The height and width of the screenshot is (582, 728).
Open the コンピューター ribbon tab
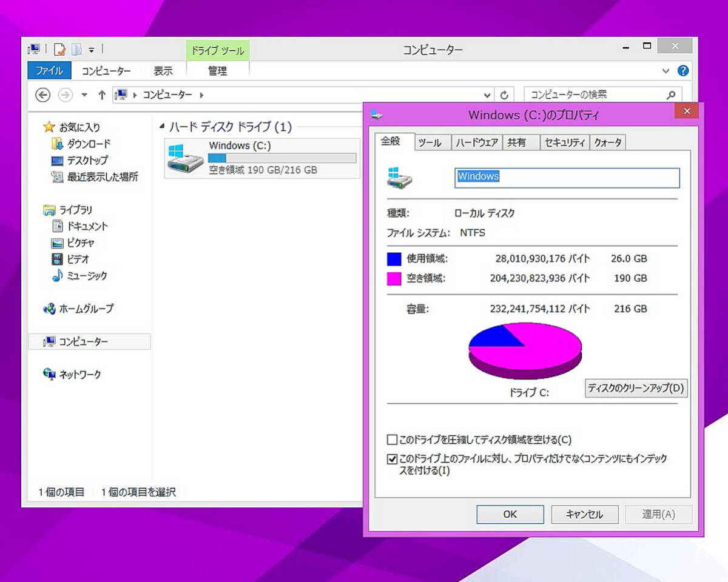pos(106,71)
